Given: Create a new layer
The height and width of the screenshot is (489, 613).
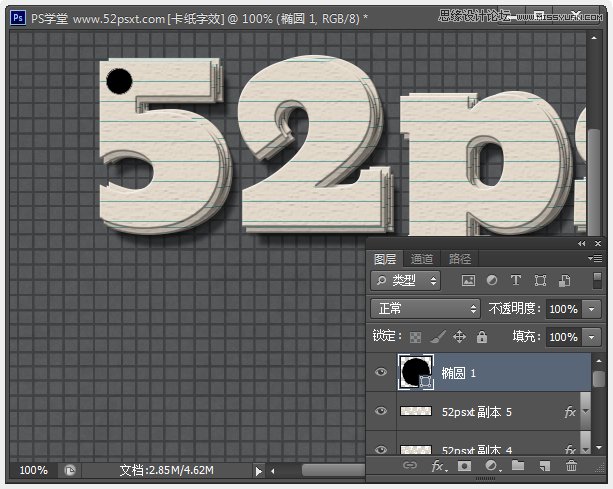Looking at the screenshot, I should [544, 466].
